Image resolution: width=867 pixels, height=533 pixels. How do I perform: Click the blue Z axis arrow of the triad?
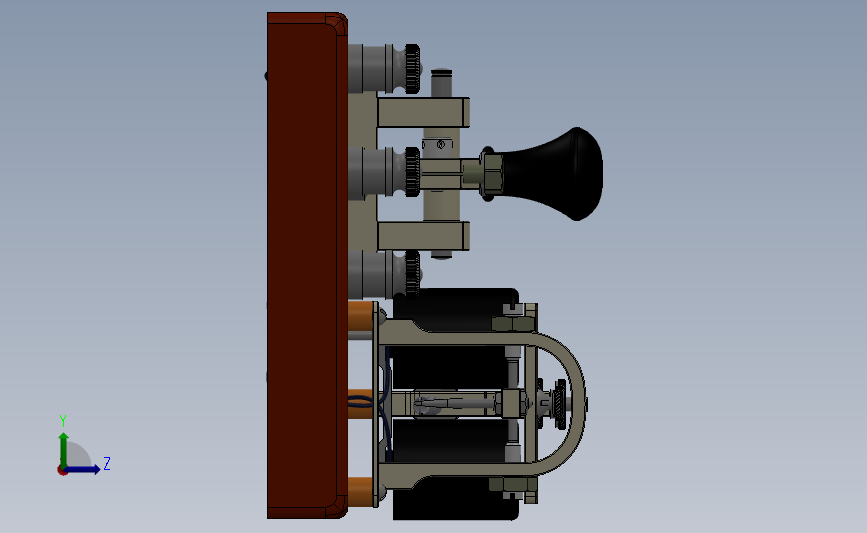82,469
